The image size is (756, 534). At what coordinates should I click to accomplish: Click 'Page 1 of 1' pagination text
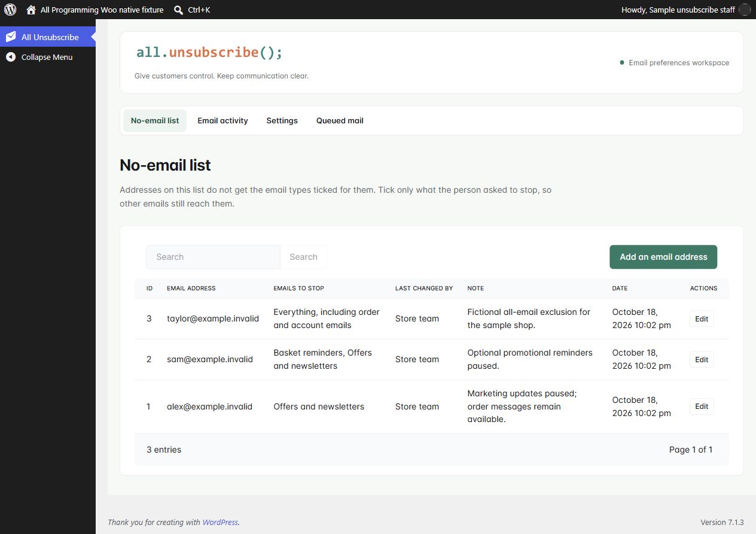click(x=691, y=450)
